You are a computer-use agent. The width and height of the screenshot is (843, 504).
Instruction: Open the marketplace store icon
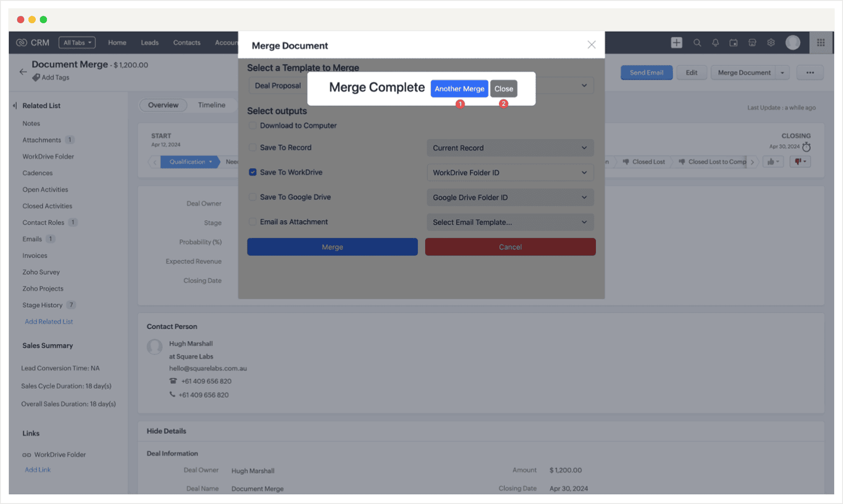pyautogui.click(x=752, y=43)
